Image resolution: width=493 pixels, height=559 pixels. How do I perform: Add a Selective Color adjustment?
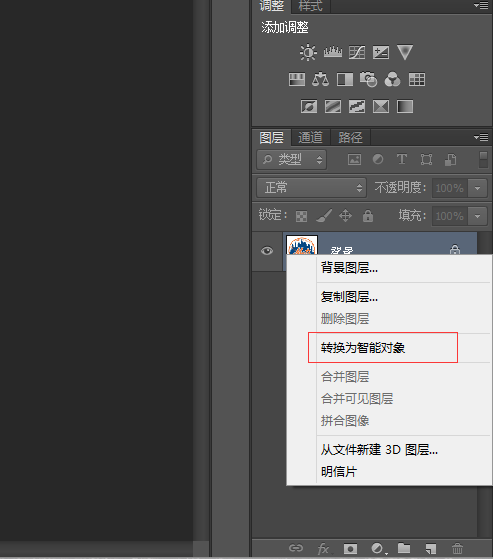[381, 106]
